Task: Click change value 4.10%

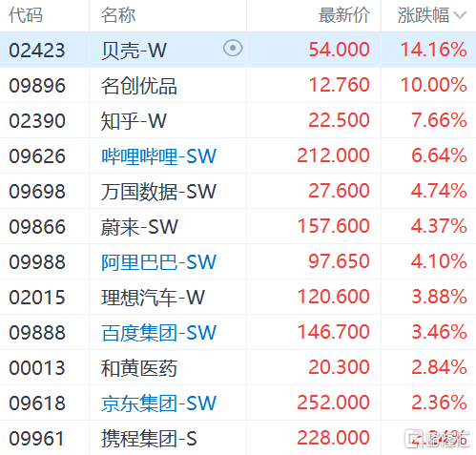Action: coord(439,261)
